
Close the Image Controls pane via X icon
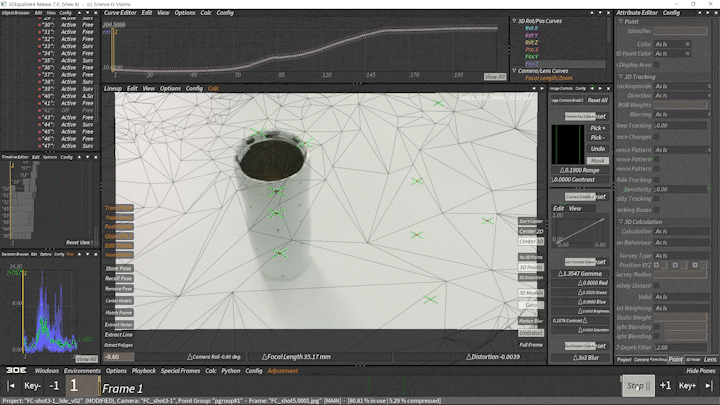[x=608, y=88]
